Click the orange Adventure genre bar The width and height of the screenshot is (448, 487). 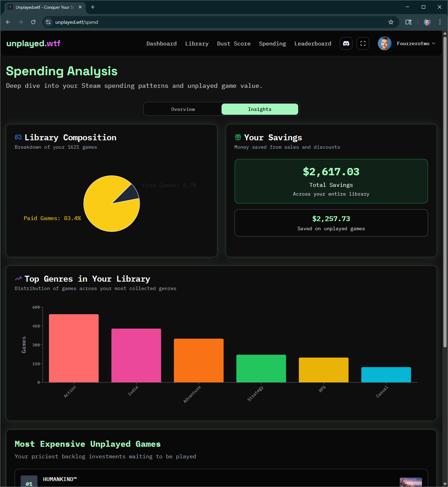(x=199, y=360)
